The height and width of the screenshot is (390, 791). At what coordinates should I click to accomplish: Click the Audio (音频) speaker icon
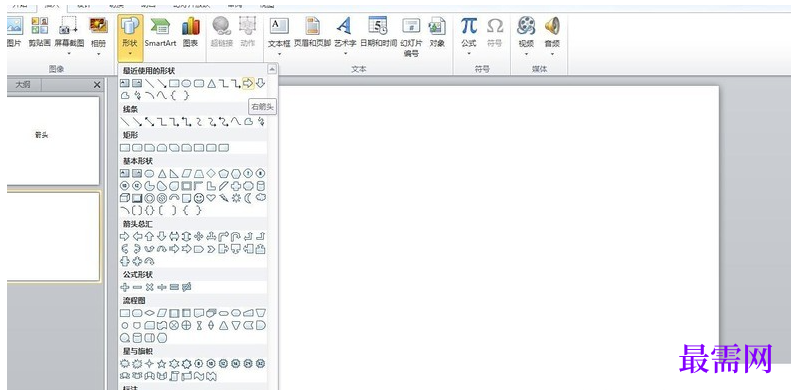click(x=552, y=26)
